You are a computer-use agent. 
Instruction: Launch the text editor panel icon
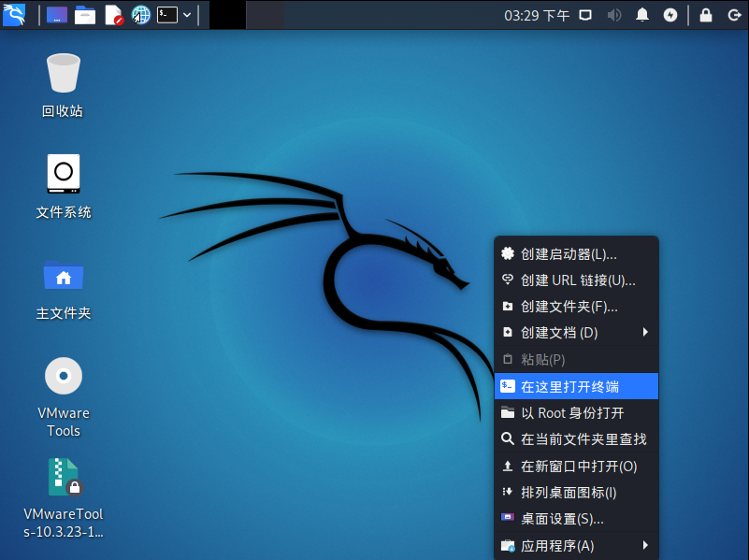point(114,15)
